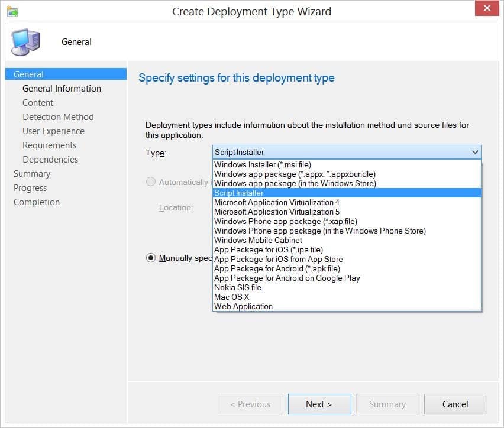Cancel the deployment type wizard
The image size is (504, 428).
click(x=455, y=404)
